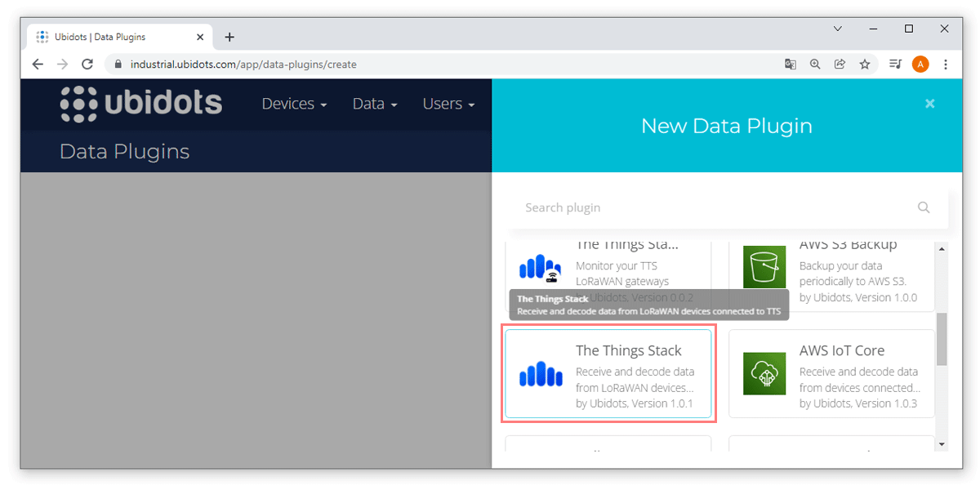980x490 pixels.
Task: Click the Ubidots tab favicon
Action: (x=42, y=37)
